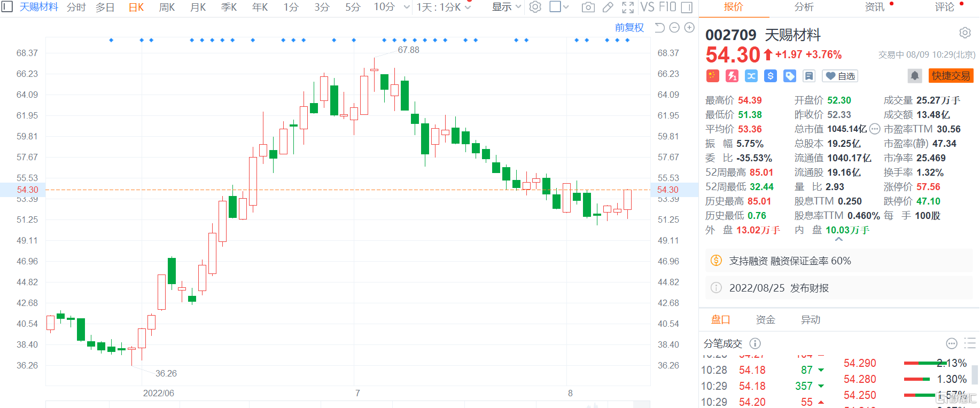
Task: Switch tick trades to list view
Action: [x=970, y=343]
